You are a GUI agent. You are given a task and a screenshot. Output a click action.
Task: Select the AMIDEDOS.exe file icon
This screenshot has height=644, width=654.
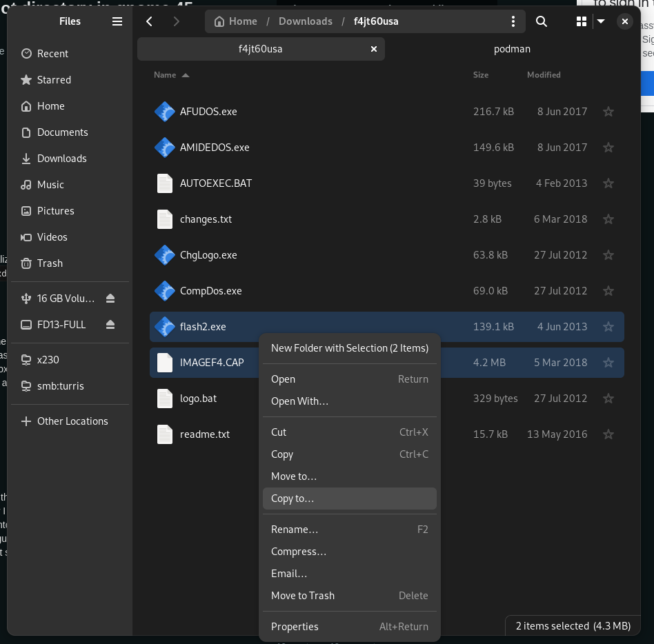[x=165, y=148]
